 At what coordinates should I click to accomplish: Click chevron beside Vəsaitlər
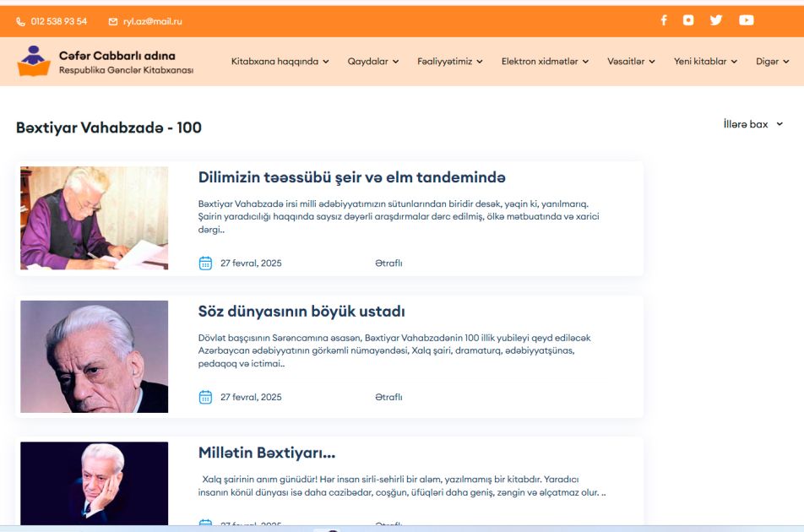tap(652, 62)
